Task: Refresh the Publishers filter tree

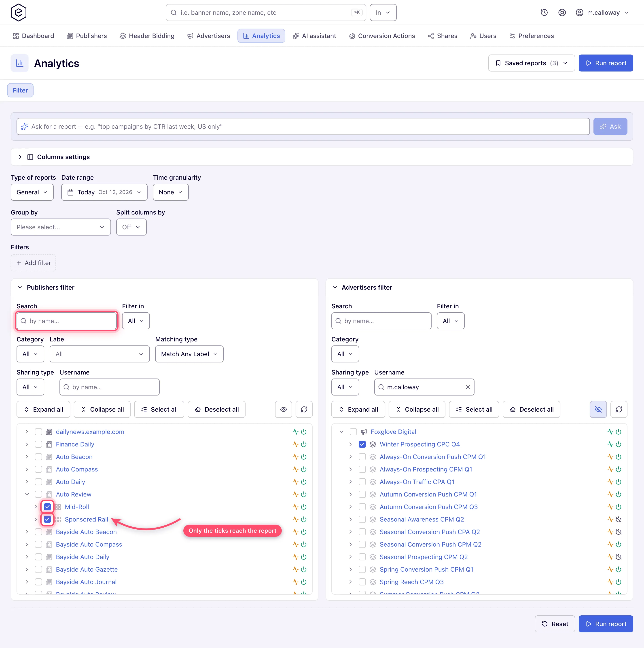Action: pos(304,409)
